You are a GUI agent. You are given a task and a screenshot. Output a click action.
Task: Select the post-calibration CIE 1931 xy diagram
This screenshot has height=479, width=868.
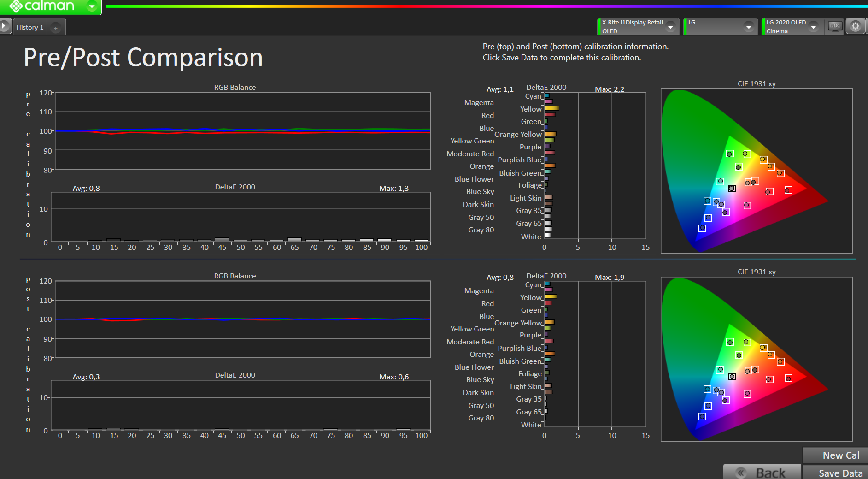[757, 359]
